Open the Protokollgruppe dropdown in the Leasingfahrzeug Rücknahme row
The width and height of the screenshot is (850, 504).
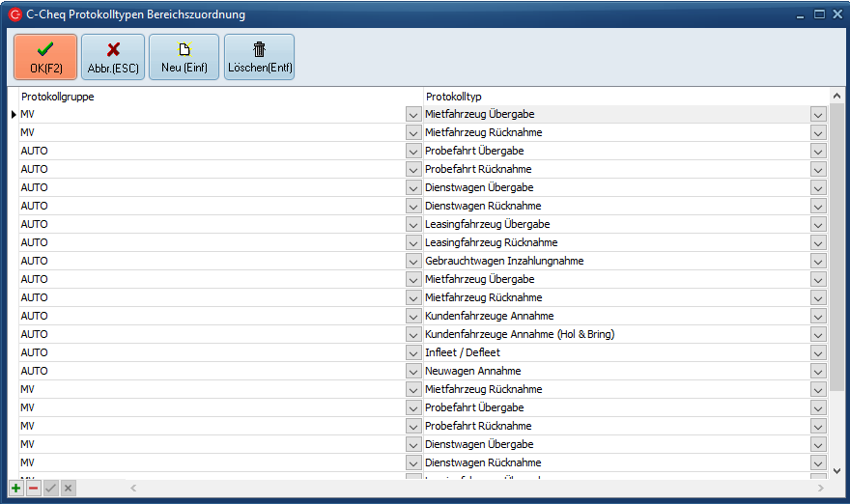click(413, 243)
